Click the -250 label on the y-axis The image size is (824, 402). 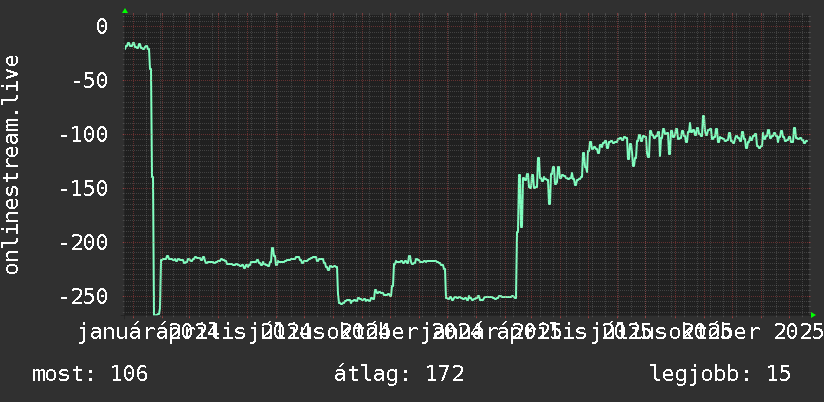coord(84,297)
